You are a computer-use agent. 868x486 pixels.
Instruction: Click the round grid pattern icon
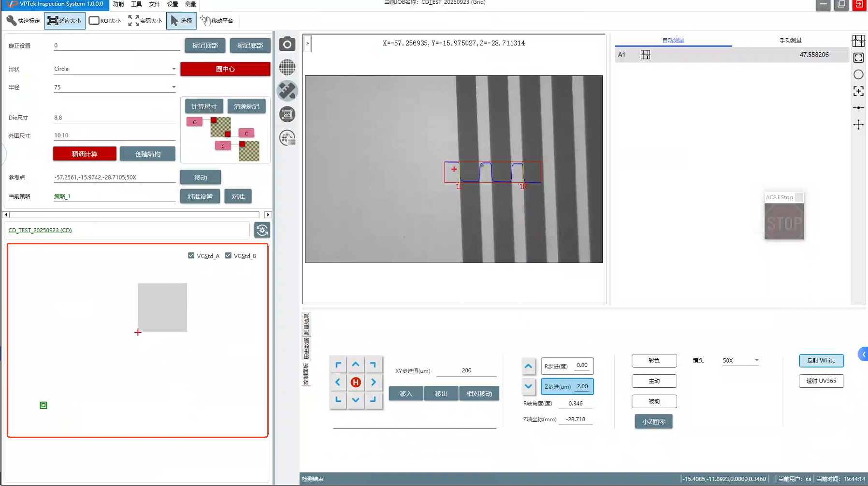point(287,67)
